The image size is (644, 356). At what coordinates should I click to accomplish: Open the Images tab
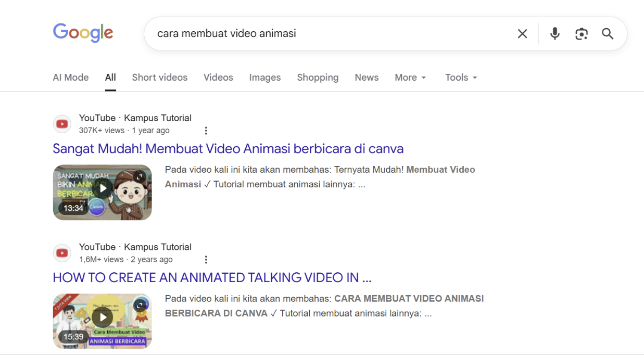265,78
